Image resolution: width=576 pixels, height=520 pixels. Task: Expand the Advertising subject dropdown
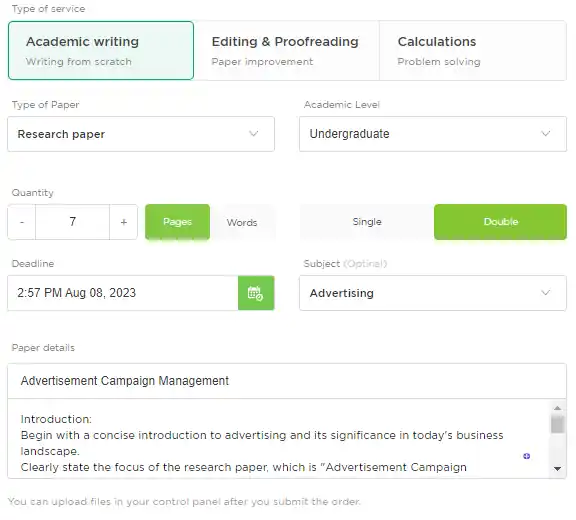(433, 293)
